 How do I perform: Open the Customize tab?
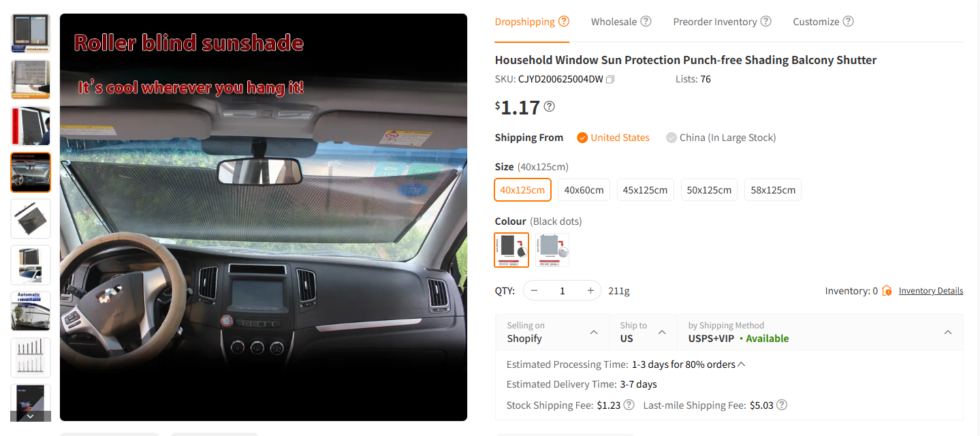coord(816,21)
